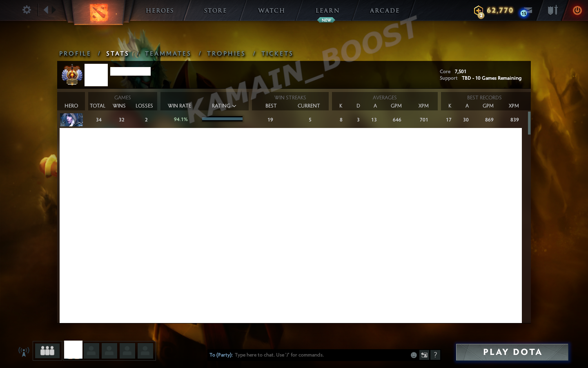Screen dimensions: 588x368
Task: Open the Learn menu
Action: click(x=327, y=11)
